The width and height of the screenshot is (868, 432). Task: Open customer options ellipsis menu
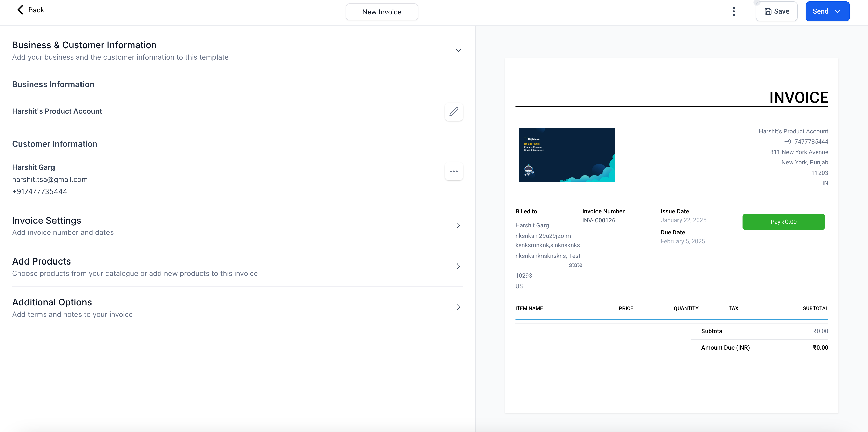click(x=453, y=171)
